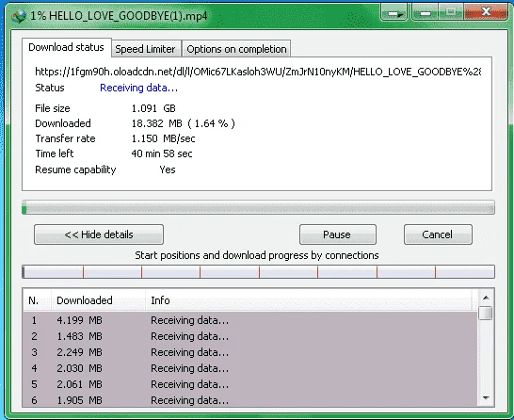Click the title text HELLO_LOVE_GOODBYE(1).mp4
The height and width of the screenshot is (420, 514).
pyautogui.click(x=128, y=16)
